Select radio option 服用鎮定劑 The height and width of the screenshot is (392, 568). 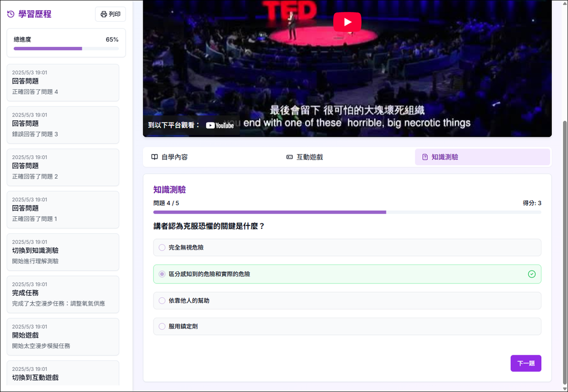pos(162,327)
